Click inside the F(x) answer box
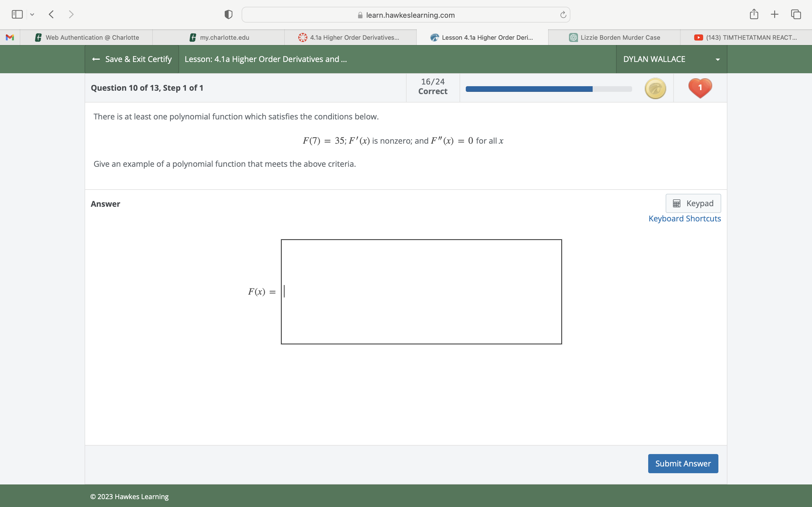The width and height of the screenshot is (812, 507). (421, 292)
